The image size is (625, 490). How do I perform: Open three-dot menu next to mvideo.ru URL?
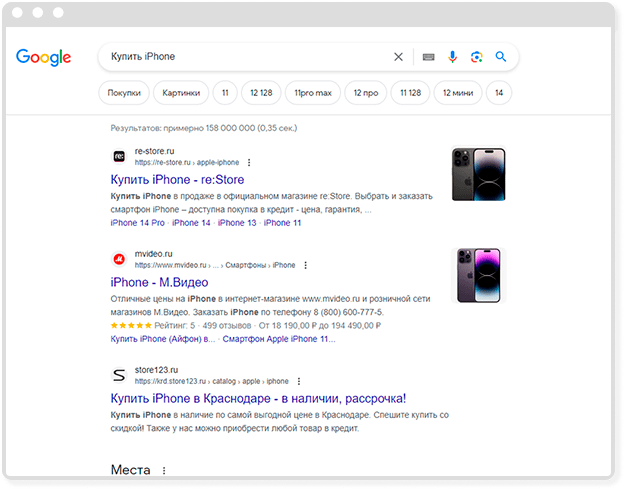click(305, 266)
